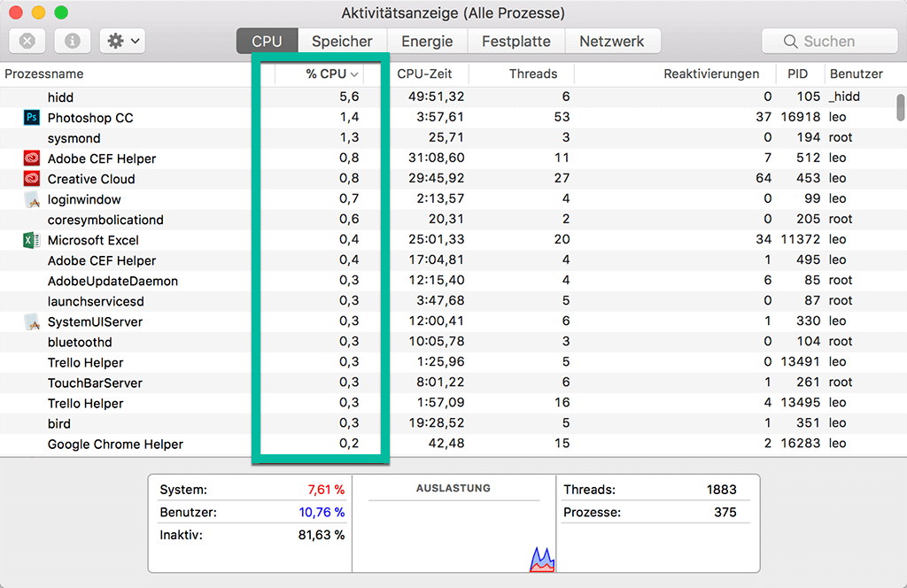Image resolution: width=907 pixels, height=588 pixels.
Task: Select Adobe CEF Helper with PID 495
Action: 101,260
